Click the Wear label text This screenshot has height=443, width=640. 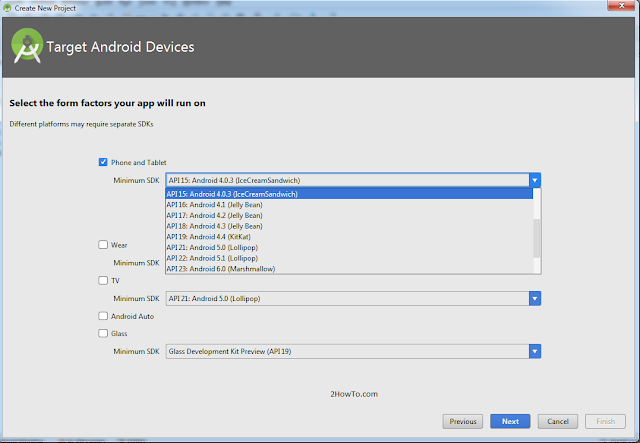[119, 245]
